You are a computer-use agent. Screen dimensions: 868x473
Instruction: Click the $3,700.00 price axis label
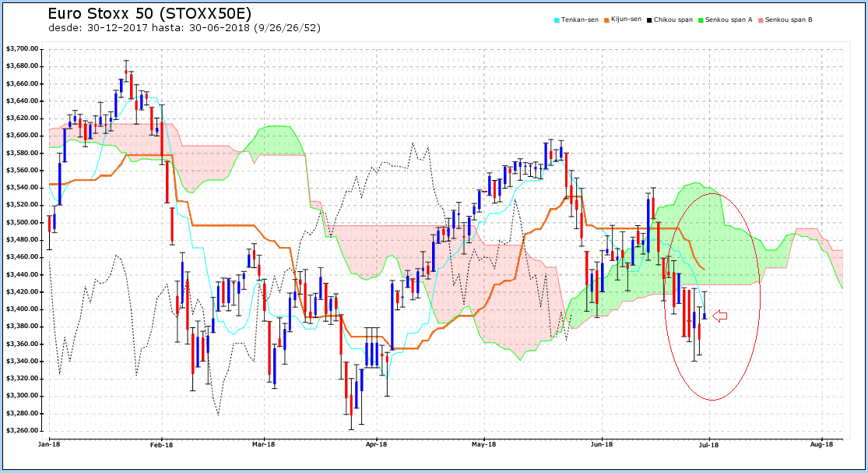22,49
